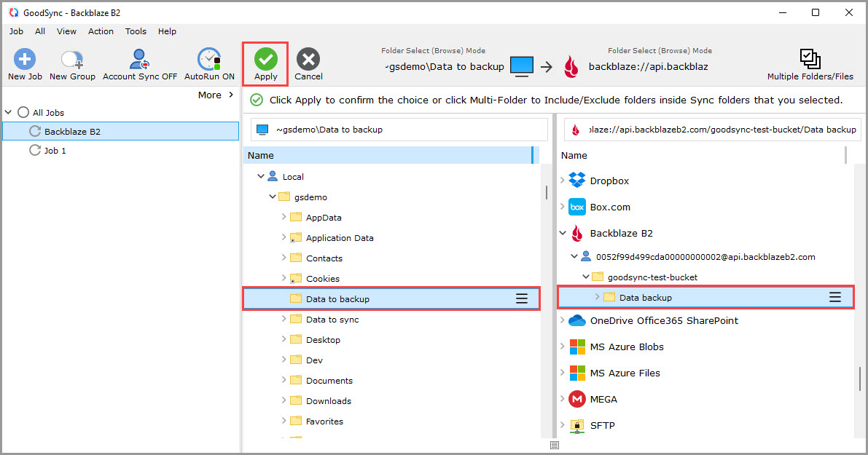Click the Cancel X icon

point(308,59)
